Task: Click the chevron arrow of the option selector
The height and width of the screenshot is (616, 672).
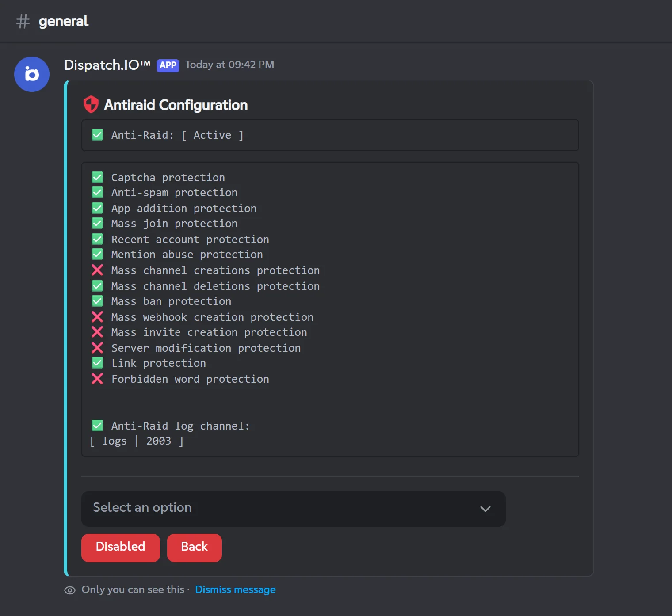Action: point(485,509)
